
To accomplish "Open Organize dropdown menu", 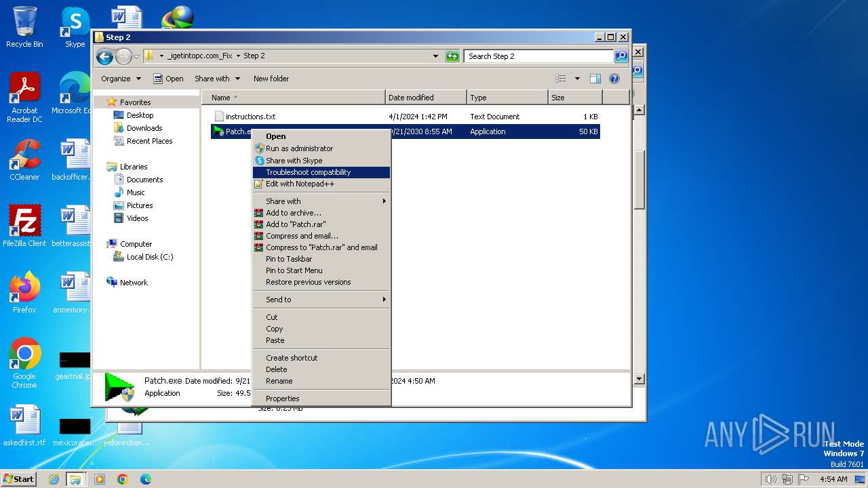I will [x=121, y=79].
